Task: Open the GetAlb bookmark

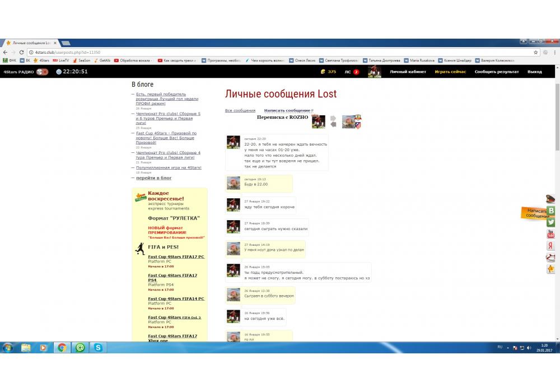Action: 102,60
